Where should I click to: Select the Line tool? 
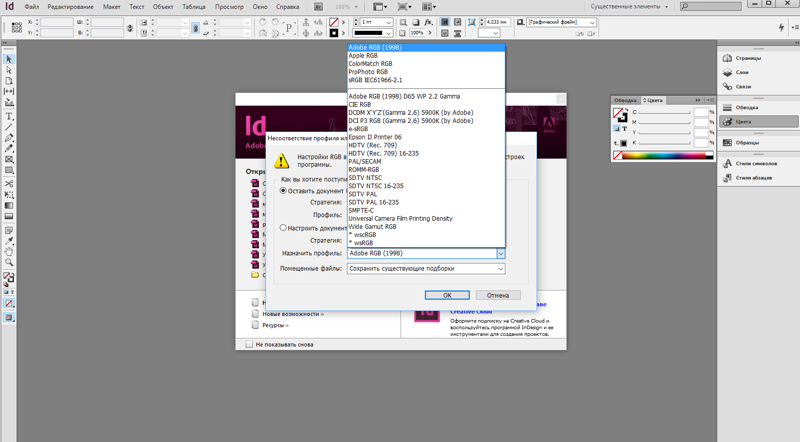pos(9,127)
